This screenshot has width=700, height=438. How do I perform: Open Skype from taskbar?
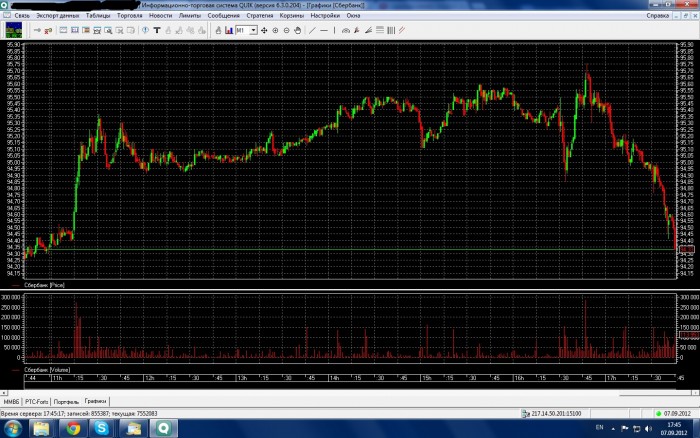pyautogui.click(x=102, y=429)
